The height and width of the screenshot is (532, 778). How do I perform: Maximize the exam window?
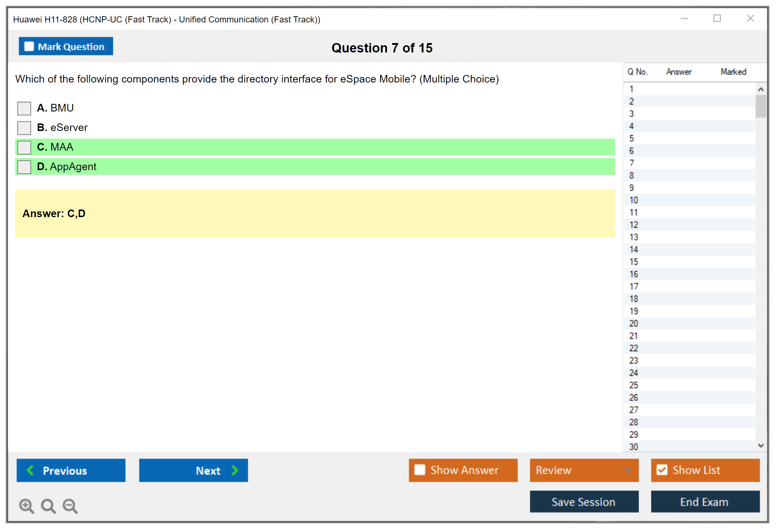(x=717, y=18)
